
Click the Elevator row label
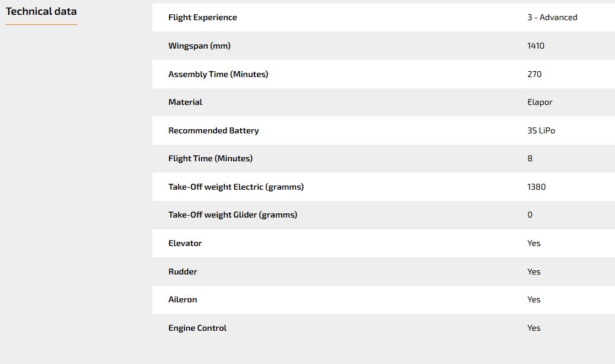[x=185, y=243]
